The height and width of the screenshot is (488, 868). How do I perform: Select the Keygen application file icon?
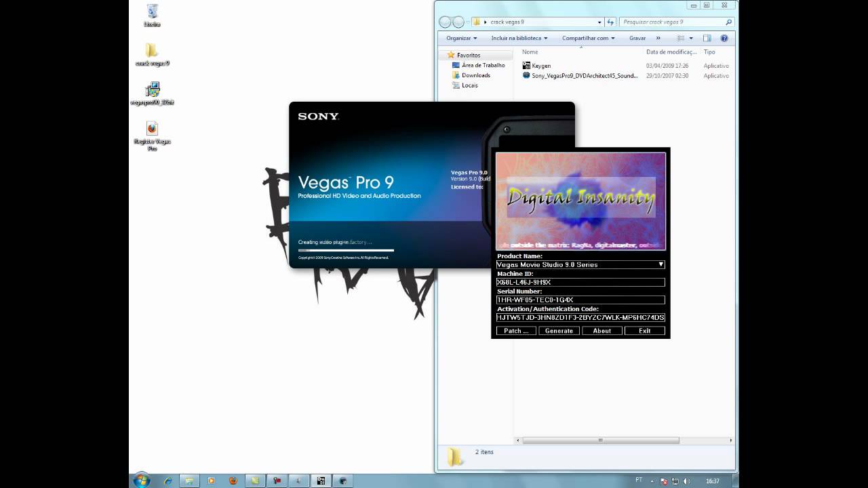pos(526,66)
